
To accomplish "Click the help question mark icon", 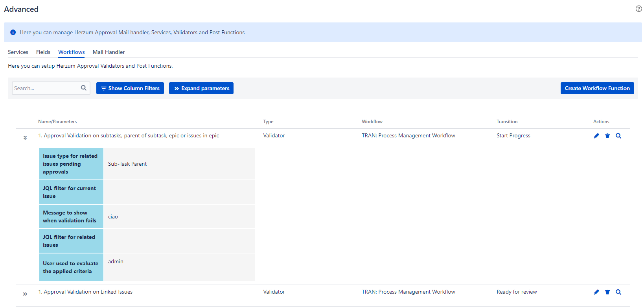I will point(638,9).
